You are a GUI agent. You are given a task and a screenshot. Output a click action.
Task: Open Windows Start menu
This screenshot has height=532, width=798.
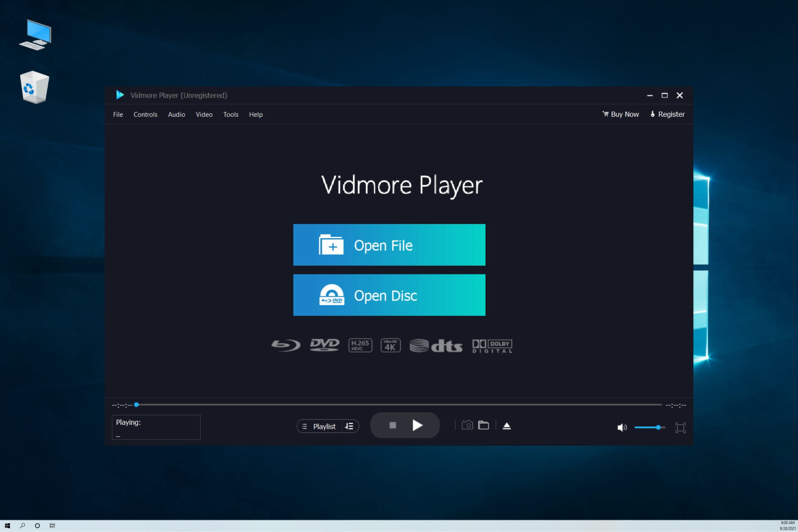(x=7, y=526)
